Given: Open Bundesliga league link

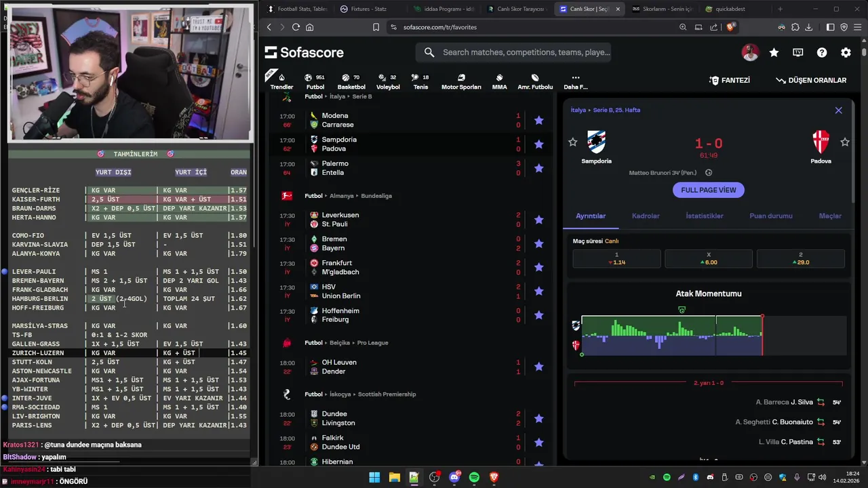Looking at the screenshot, I should [376, 196].
